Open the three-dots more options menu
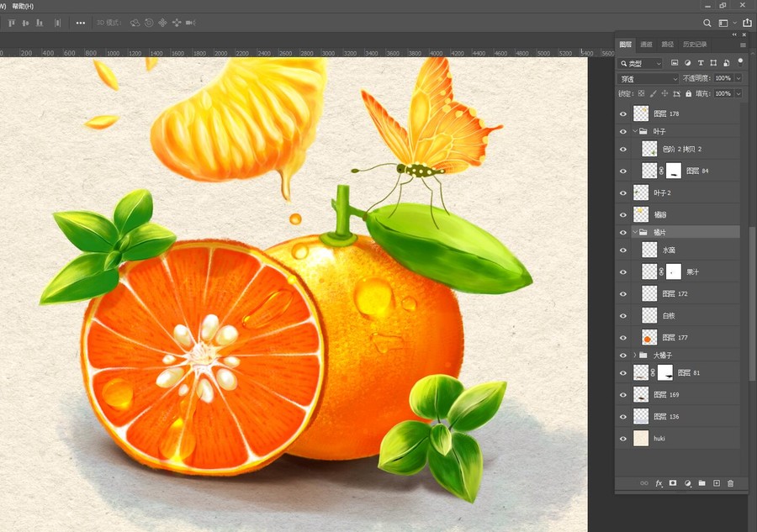The height and width of the screenshot is (532, 757). (x=80, y=23)
